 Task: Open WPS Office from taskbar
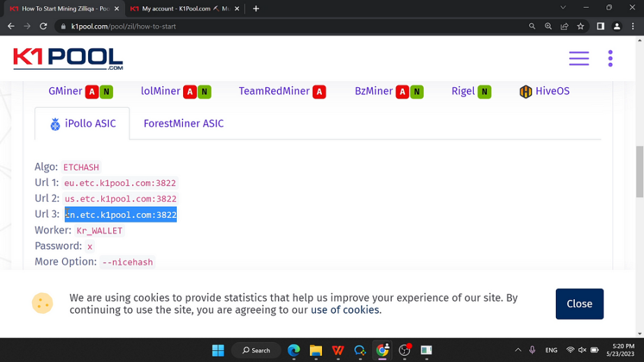[x=338, y=351]
